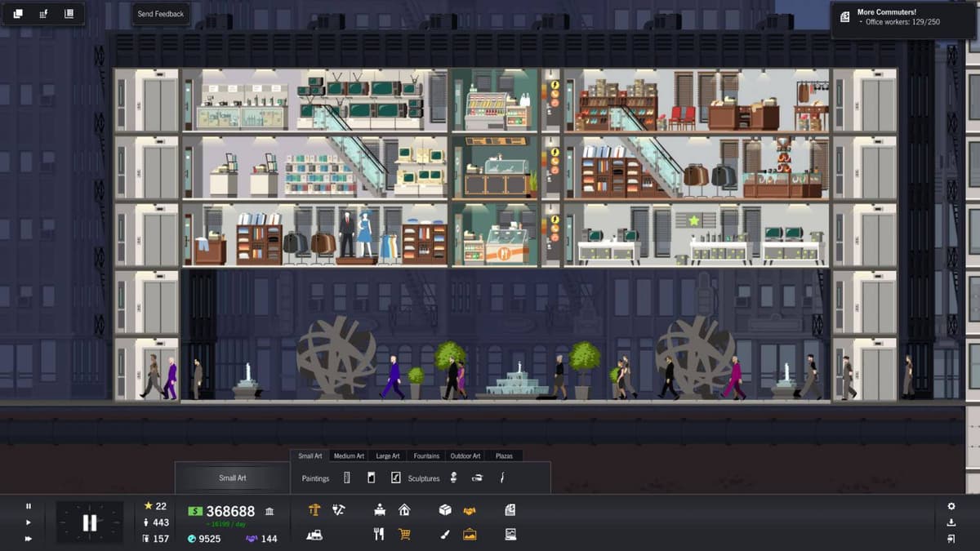Select the decoration paintbrush icon
Screen dimensions: 980x551
tap(444, 534)
